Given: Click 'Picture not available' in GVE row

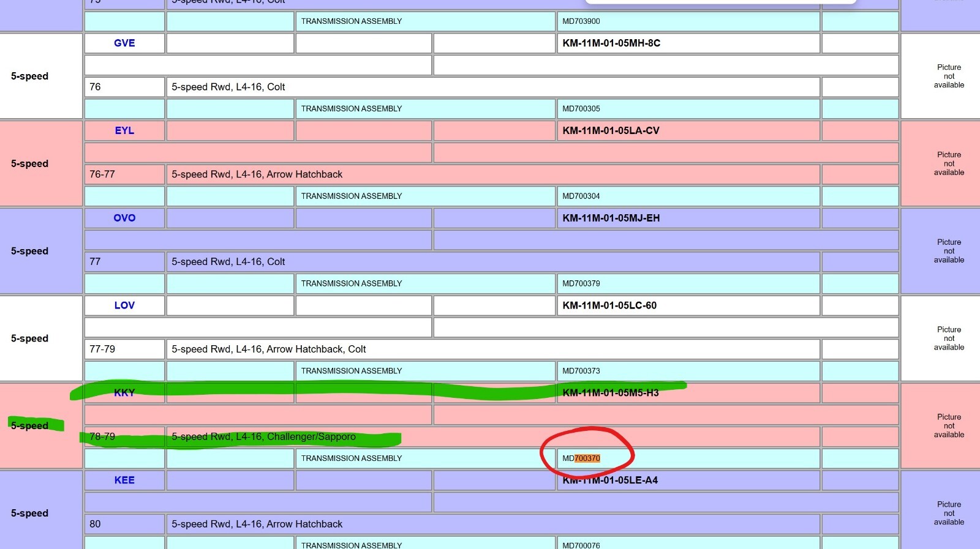Looking at the screenshot, I should pos(949,76).
